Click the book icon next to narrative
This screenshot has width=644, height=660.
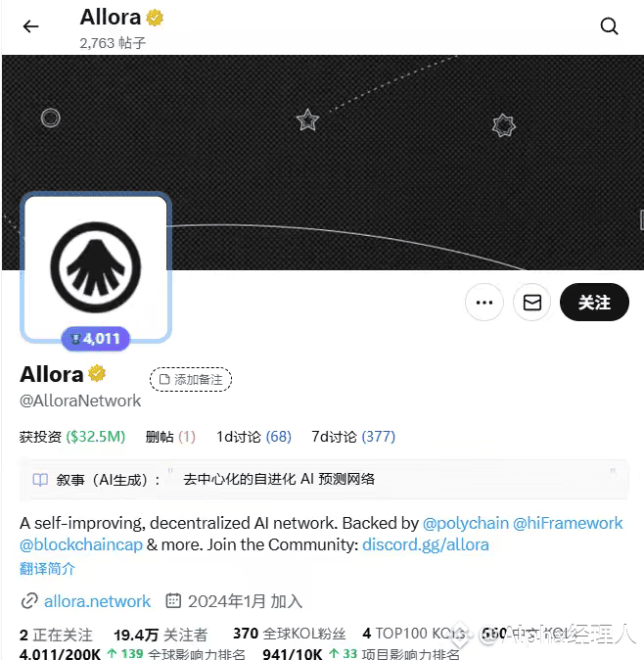point(40,480)
